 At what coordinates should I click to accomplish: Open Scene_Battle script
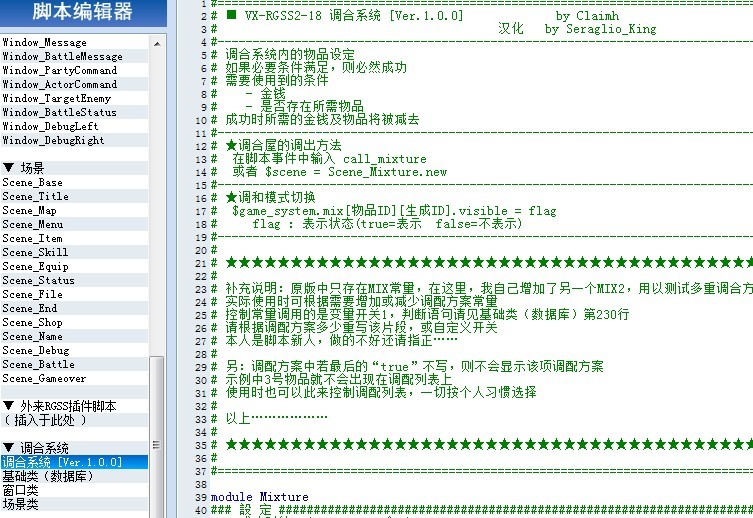coord(74,364)
